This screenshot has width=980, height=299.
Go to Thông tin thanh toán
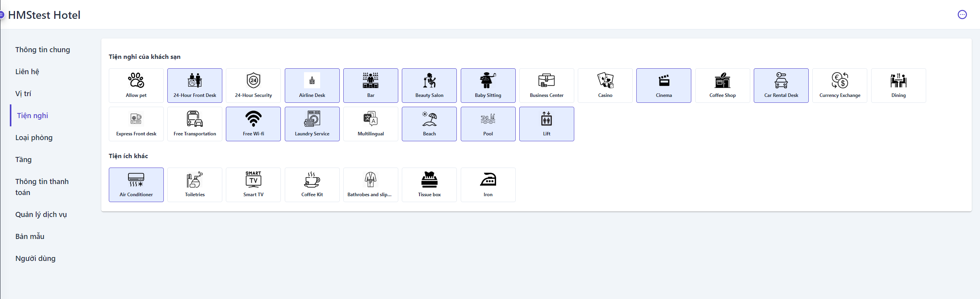[x=42, y=187]
